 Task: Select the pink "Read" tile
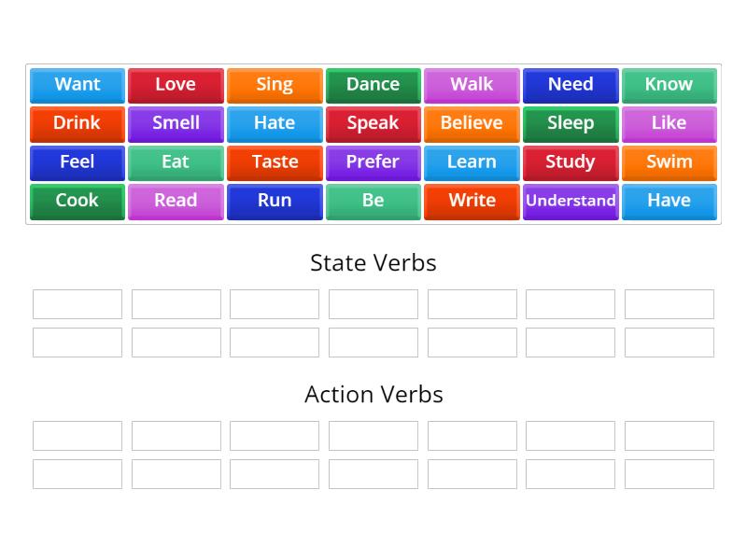(176, 201)
